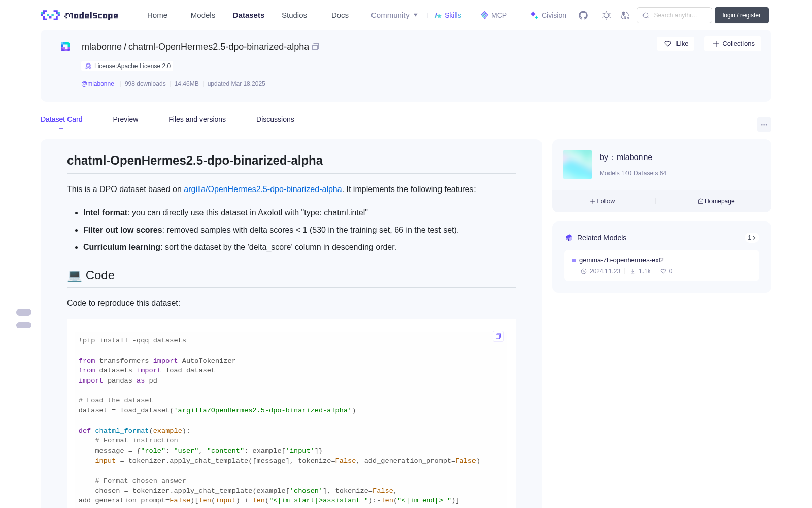Open the MCP nav item
This screenshot has height=508, width=812.
tap(494, 15)
